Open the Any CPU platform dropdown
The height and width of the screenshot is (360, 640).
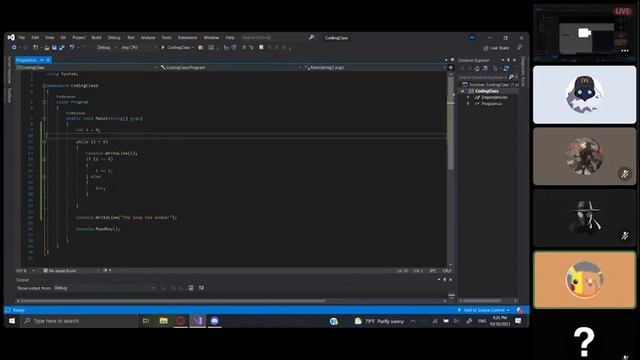coord(139,48)
